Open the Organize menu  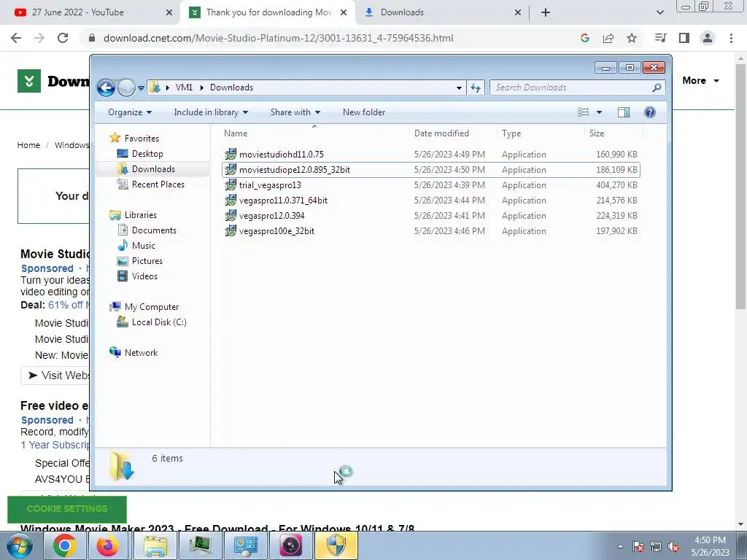pos(130,112)
